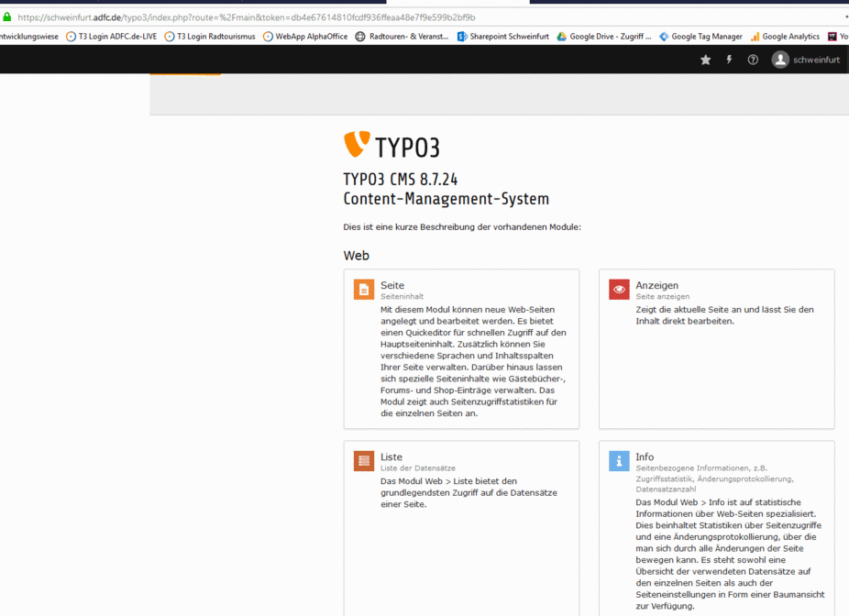Screen dimensions: 849x616
Task: Click the TYPO3 logo
Action: tap(391, 145)
